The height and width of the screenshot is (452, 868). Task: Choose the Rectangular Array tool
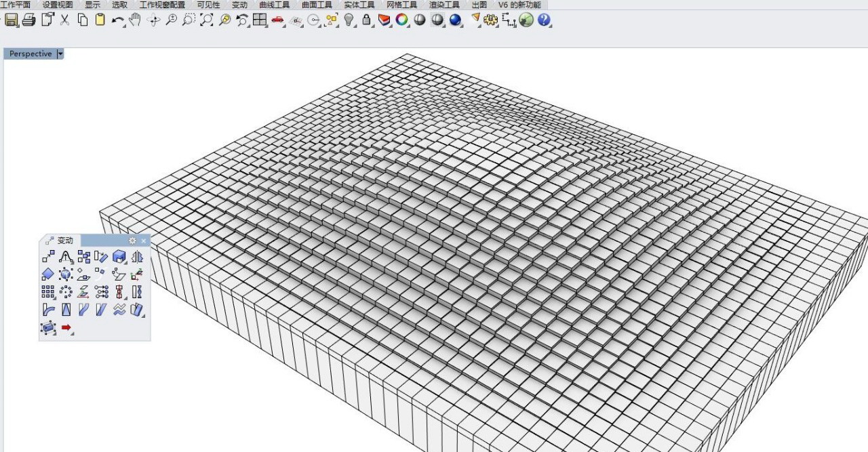click(48, 292)
